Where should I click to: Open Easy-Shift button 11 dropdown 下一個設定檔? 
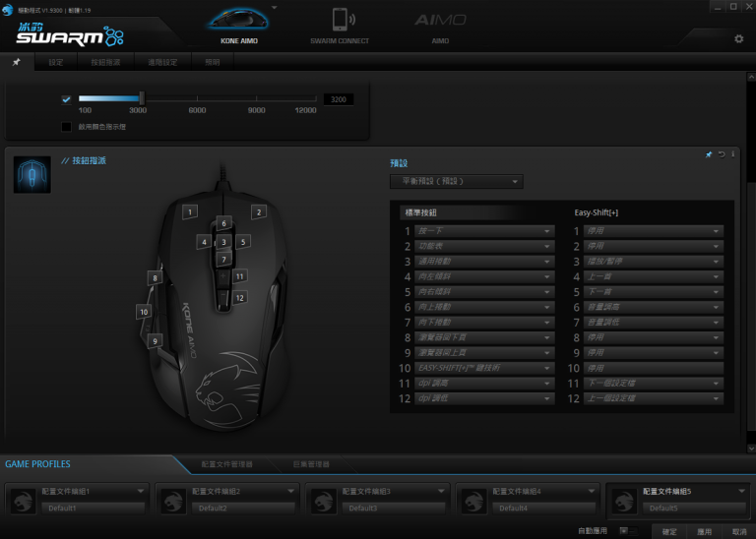[654, 384]
